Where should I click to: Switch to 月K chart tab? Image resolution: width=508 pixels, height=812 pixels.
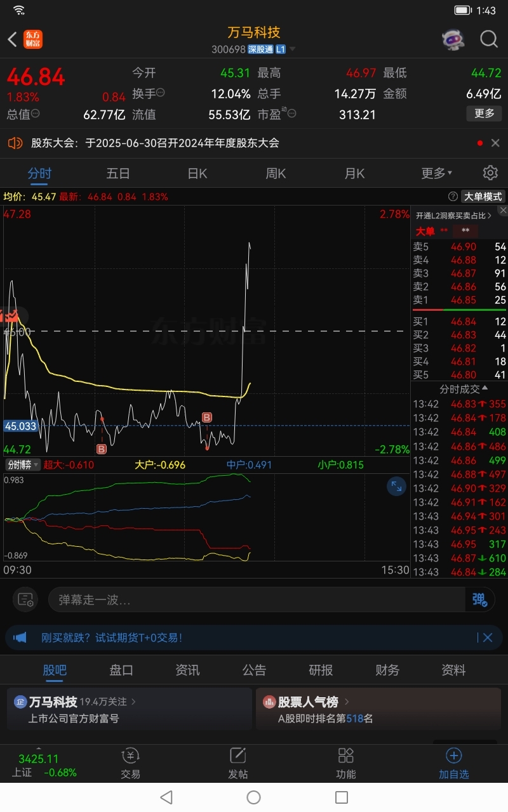coord(354,173)
